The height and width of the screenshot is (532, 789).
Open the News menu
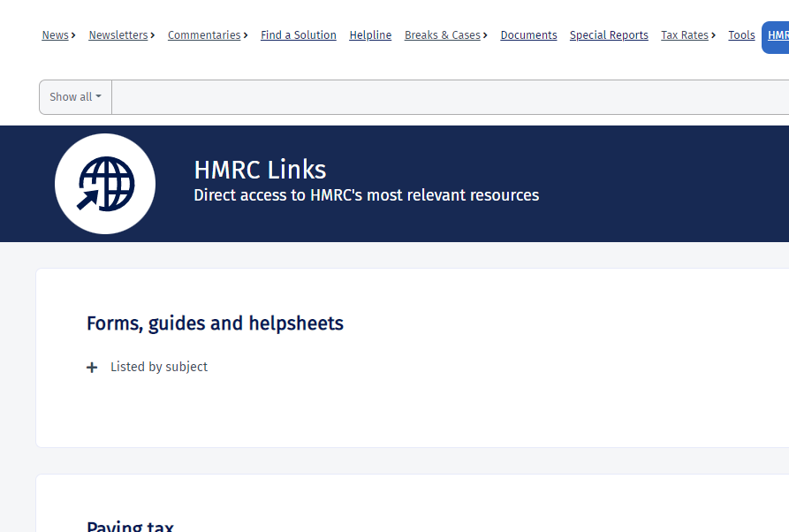[x=55, y=35]
